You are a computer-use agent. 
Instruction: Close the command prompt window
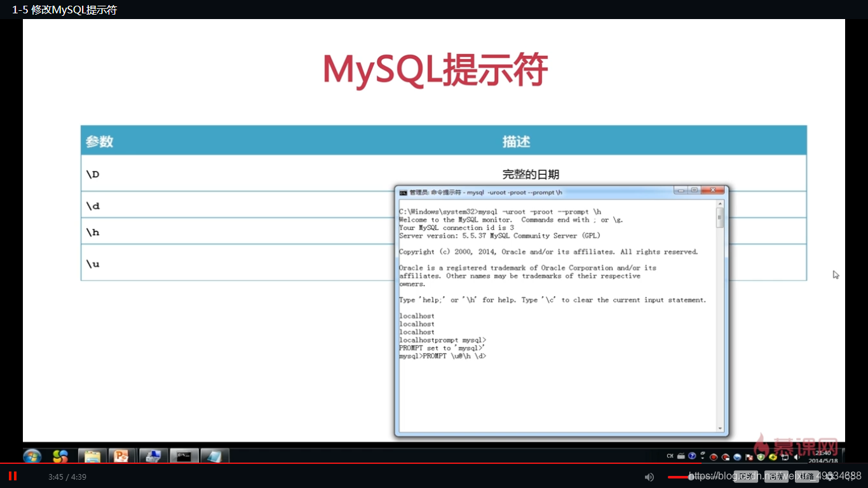[x=713, y=190]
